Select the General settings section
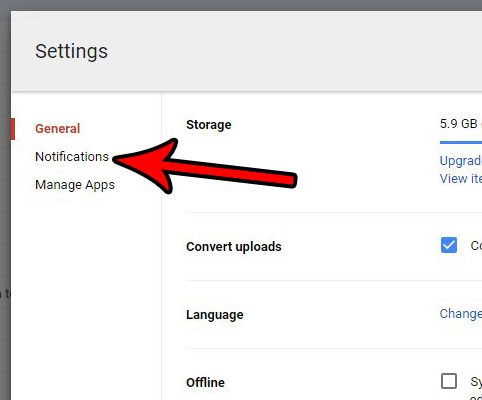The height and width of the screenshot is (400, 482). click(57, 129)
